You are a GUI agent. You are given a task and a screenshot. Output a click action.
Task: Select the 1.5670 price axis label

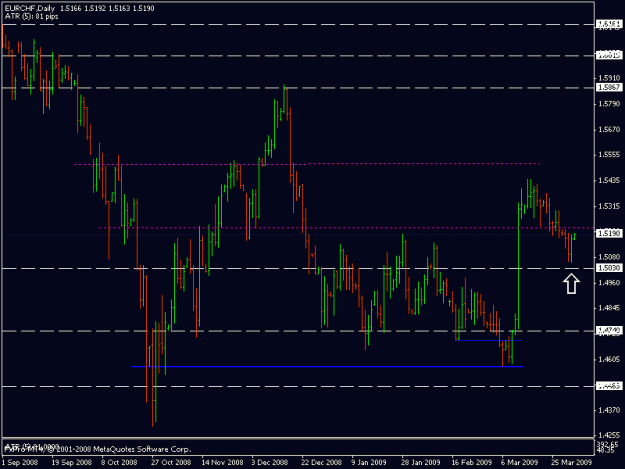(609, 129)
